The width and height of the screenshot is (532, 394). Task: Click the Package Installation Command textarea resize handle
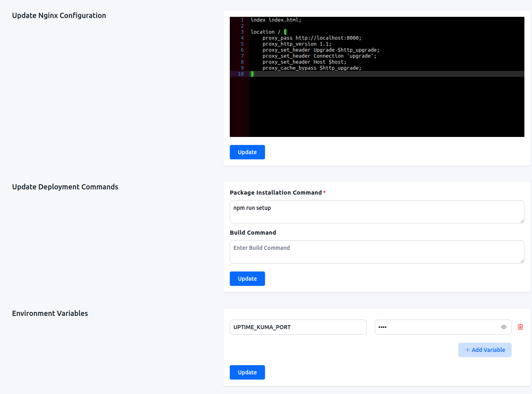pyautogui.click(x=522, y=221)
